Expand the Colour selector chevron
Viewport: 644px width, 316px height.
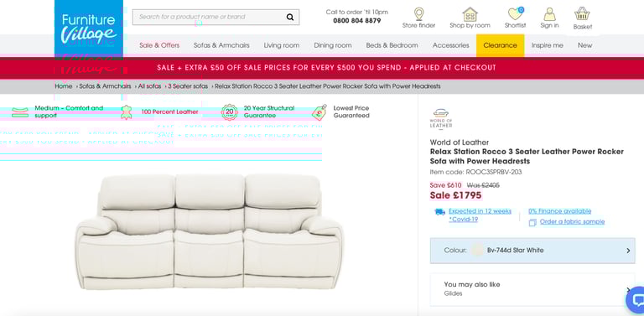click(x=628, y=251)
